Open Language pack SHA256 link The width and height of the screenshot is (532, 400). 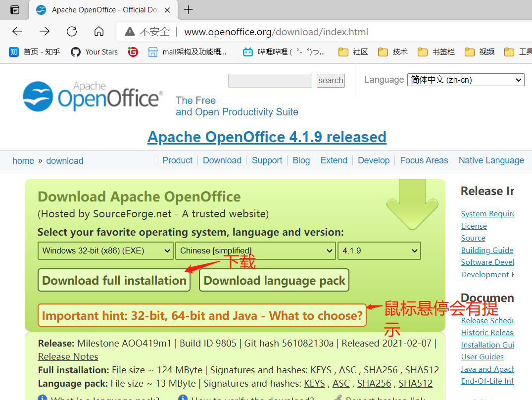pos(374,384)
